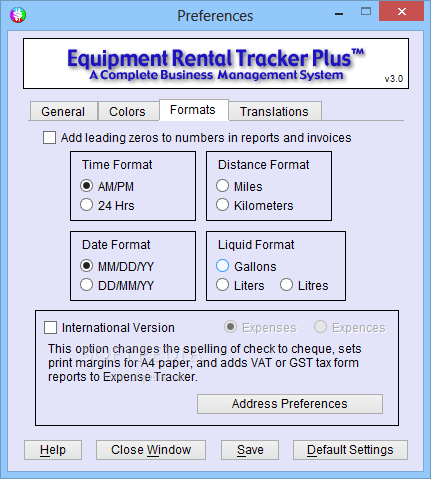Viewport: 431px width, 479px height.
Task: Select AM/PM time format
Action: tap(86, 186)
